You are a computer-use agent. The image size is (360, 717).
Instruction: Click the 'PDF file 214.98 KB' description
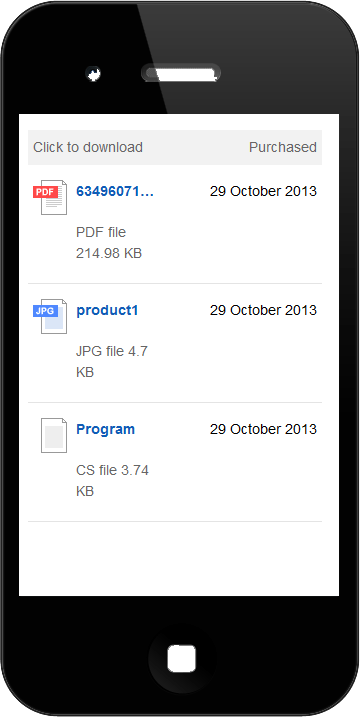click(x=109, y=243)
